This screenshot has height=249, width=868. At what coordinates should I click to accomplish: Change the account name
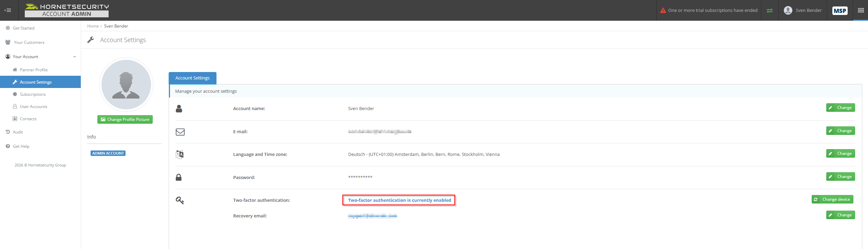(x=840, y=108)
